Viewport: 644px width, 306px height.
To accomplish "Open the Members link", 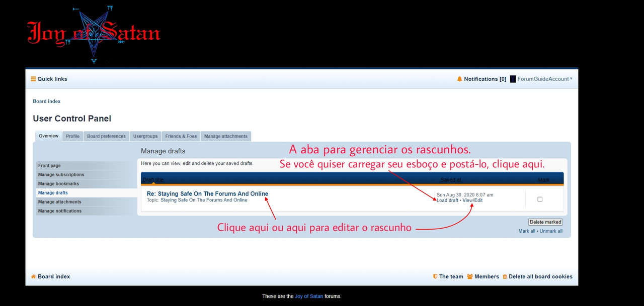I will coord(487,277).
